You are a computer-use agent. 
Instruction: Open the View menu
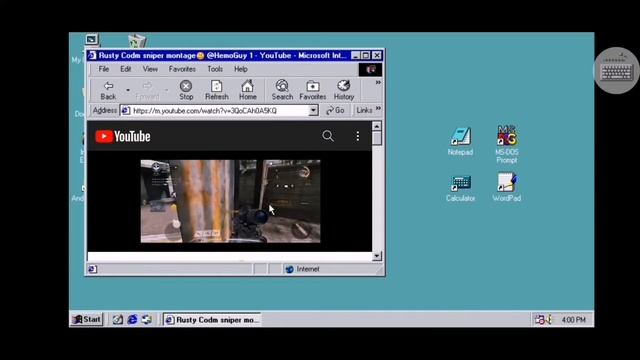150,69
